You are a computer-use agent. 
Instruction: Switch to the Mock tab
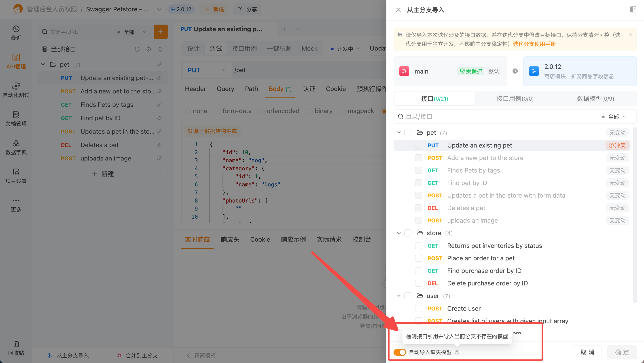click(309, 49)
